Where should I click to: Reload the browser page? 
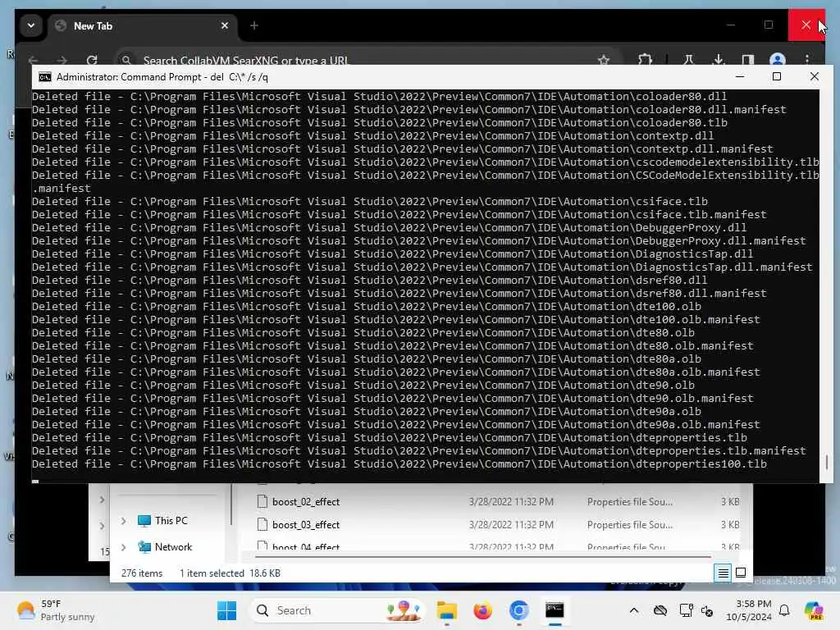pos(92,60)
